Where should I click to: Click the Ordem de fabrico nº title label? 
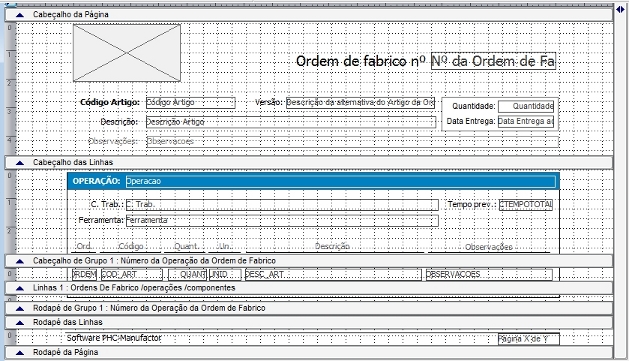tap(361, 61)
